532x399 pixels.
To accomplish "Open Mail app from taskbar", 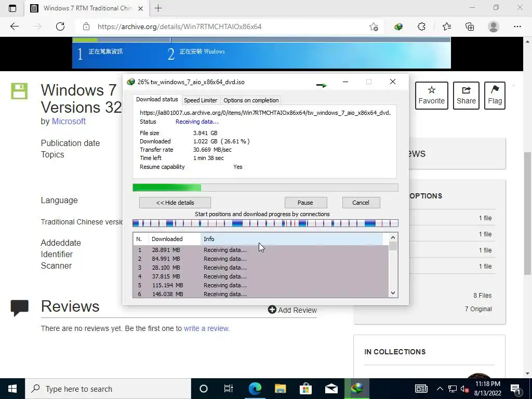I will pos(331,389).
